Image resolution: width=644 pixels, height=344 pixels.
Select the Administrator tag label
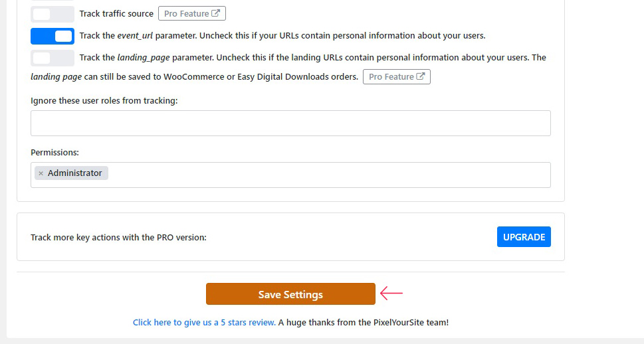pyautogui.click(x=74, y=173)
